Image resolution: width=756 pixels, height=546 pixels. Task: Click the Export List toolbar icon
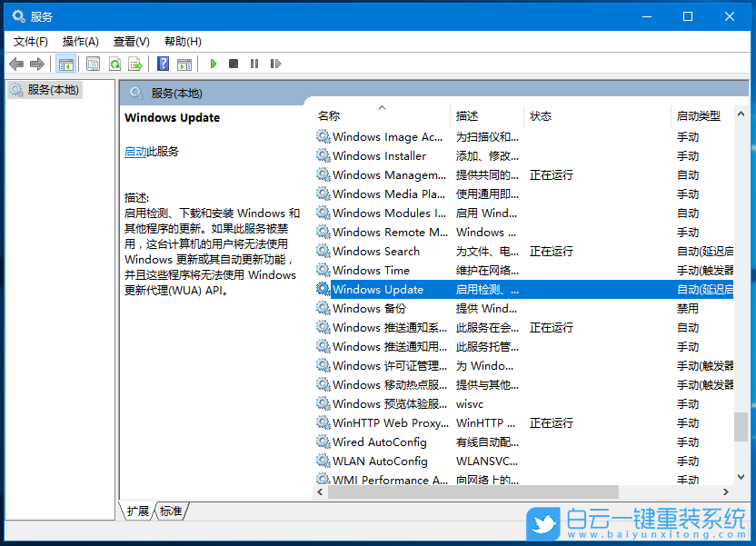pyautogui.click(x=135, y=64)
